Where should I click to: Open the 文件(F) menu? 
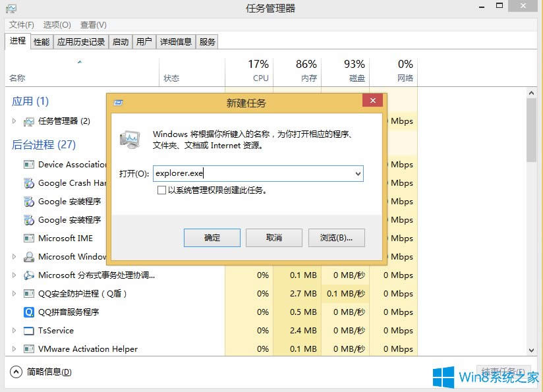(22, 25)
